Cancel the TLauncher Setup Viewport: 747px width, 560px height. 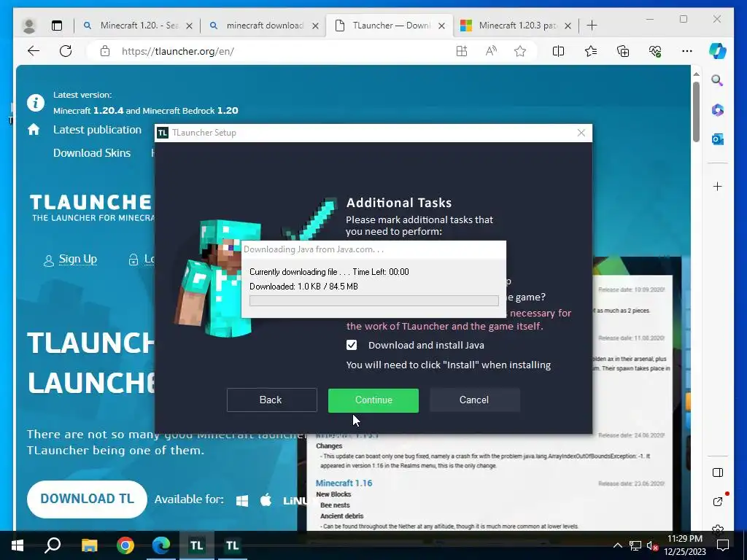474,400
